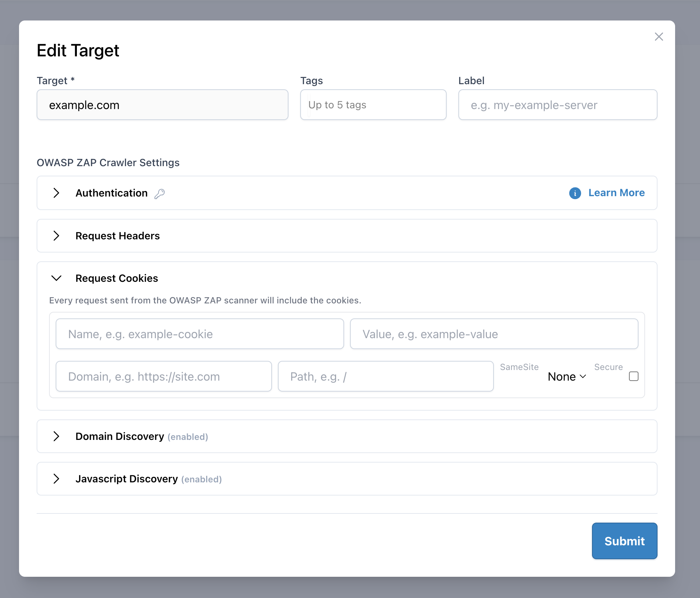Viewport: 700px width, 598px height.
Task: Close the Edit Target dialog
Action: [659, 37]
